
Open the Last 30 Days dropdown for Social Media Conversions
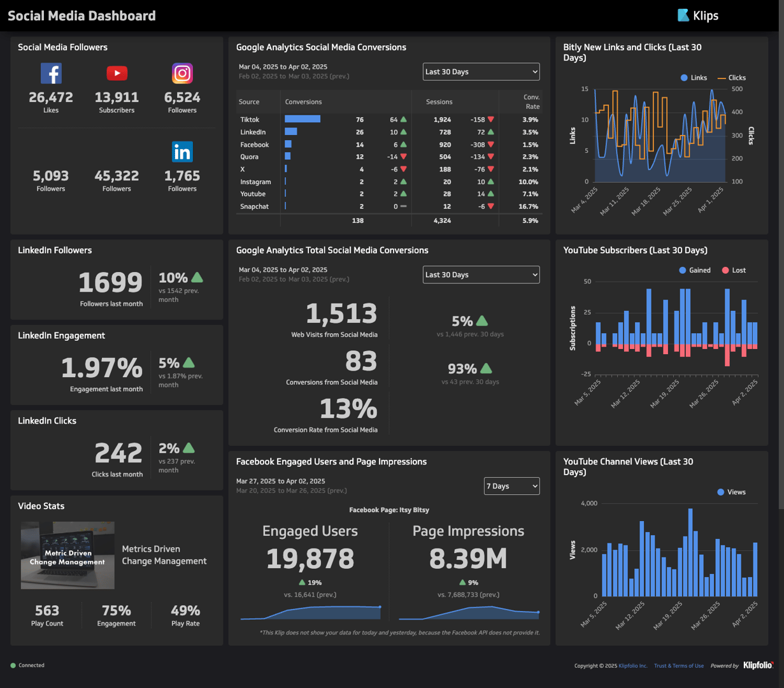coord(481,71)
